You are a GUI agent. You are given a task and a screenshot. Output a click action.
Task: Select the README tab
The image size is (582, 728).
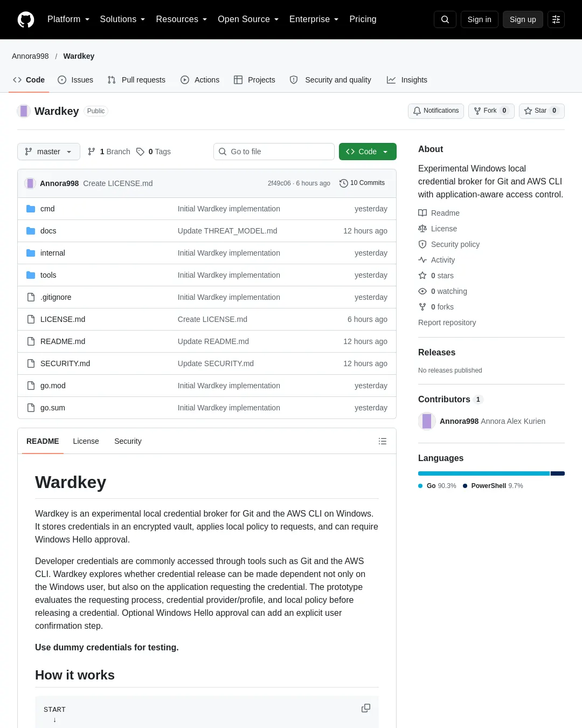[x=43, y=441]
